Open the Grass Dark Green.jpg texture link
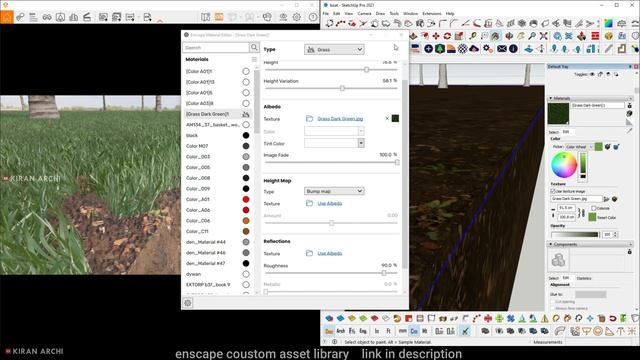The height and width of the screenshot is (360, 640). (x=340, y=119)
